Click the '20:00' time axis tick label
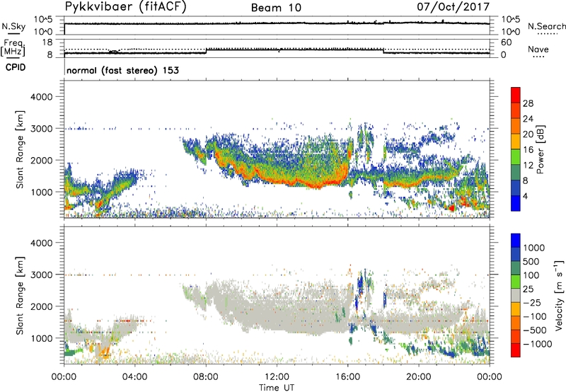Viewport: 566px width, 392px height. pyautogui.click(x=419, y=377)
